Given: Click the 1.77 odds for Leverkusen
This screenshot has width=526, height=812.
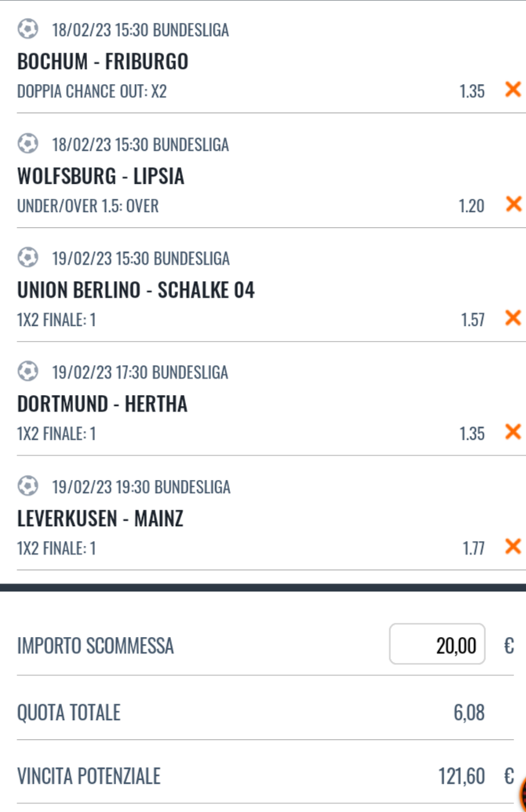Looking at the screenshot, I should coord(473,547).
